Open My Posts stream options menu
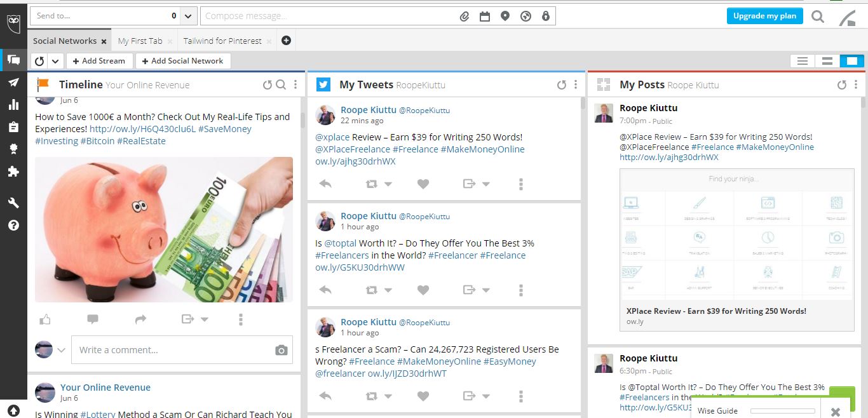 pyautogui.click(x=856, y=84)
